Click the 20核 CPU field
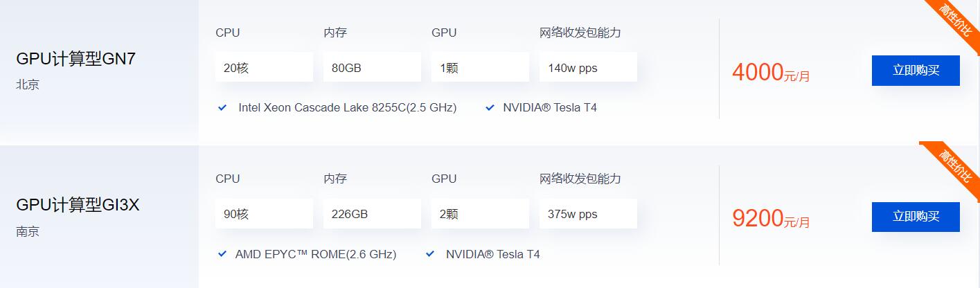This screenshot has height=288, width=980. pos(264,68)
